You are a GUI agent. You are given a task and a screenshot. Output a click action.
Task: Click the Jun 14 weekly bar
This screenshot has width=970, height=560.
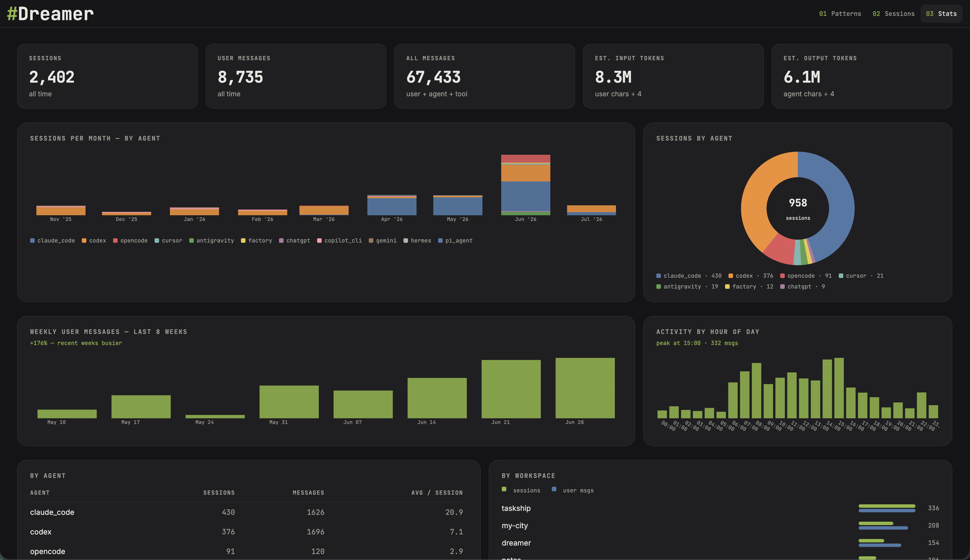(x=437, y=398)
